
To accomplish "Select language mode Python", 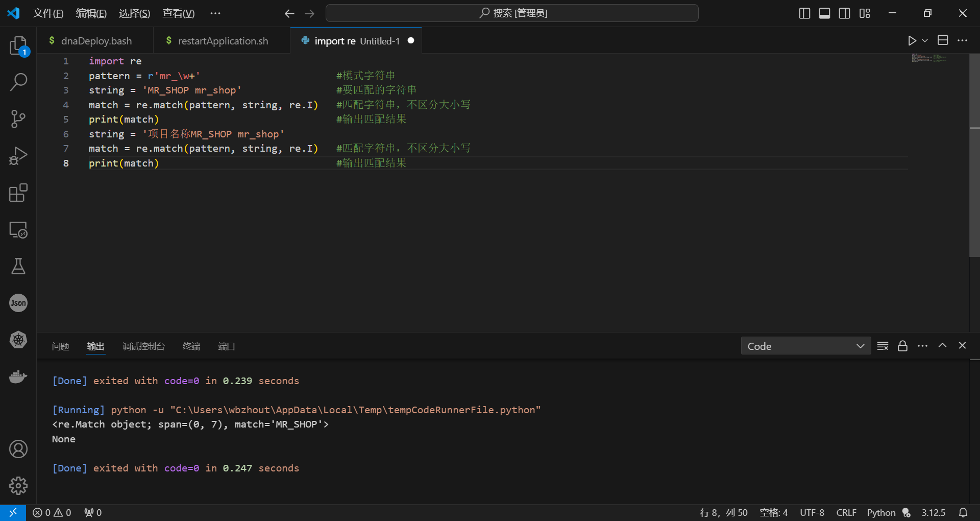I will pyautogui.click(x=881, y=512).
